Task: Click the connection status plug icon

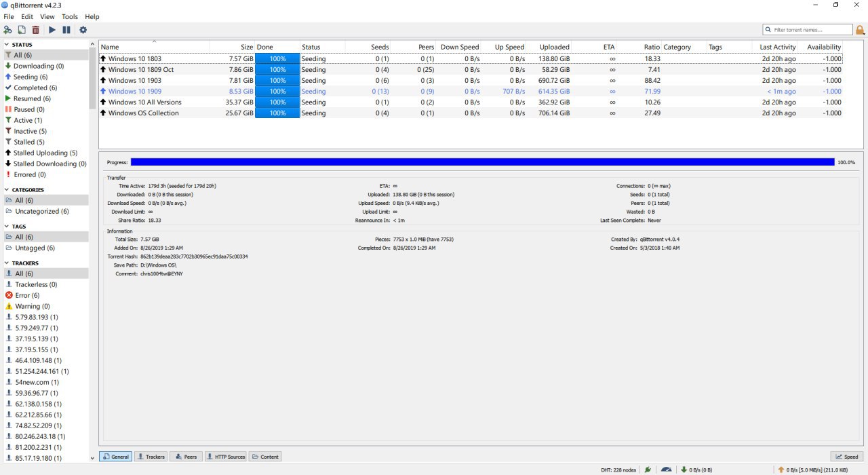Action: [x=648, y=469]
